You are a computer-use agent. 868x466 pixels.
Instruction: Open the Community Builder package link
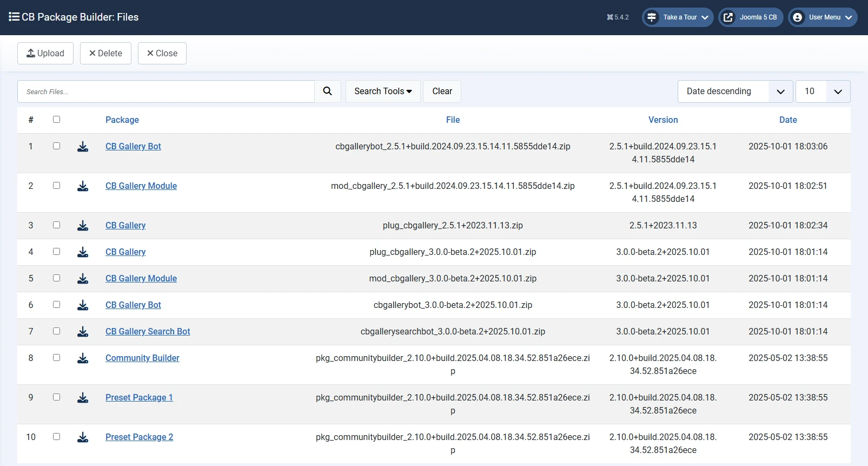pos(142,358)
